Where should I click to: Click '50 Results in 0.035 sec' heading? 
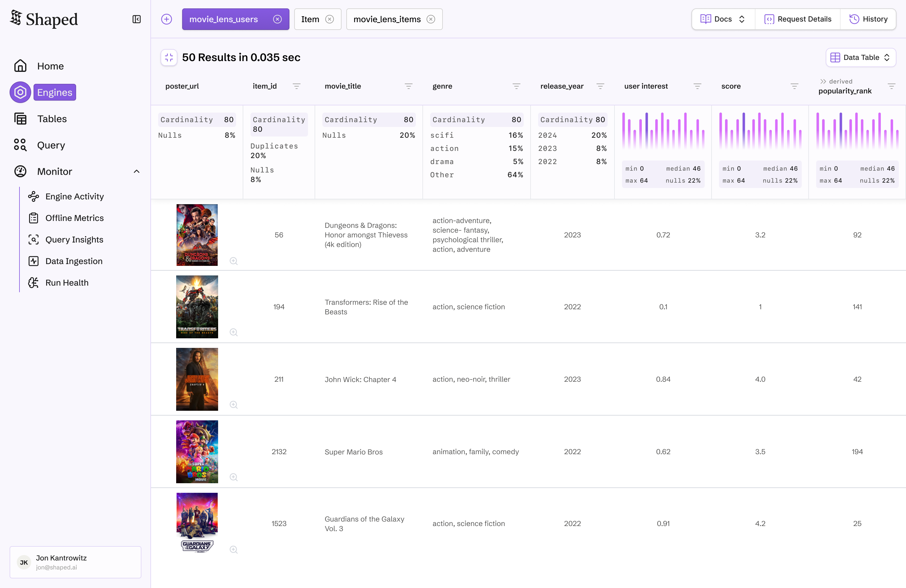pos(241,57)
